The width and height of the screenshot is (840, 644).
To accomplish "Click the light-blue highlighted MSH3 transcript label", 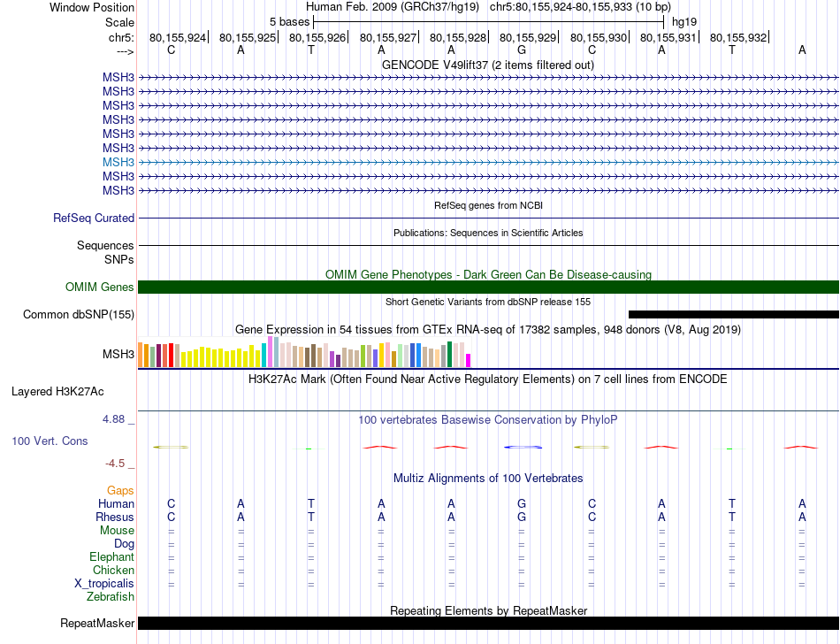I will coord(118,162).
